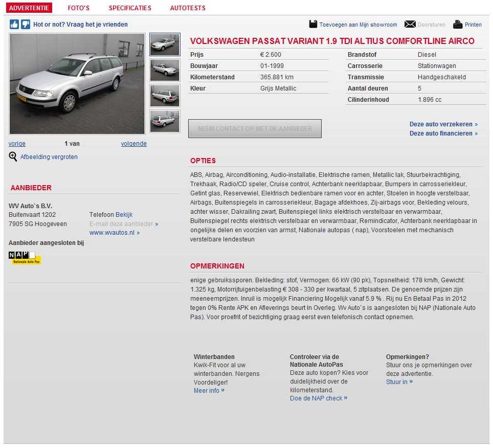
Task: Select the third car thumbnail
Action: (165, 96)
